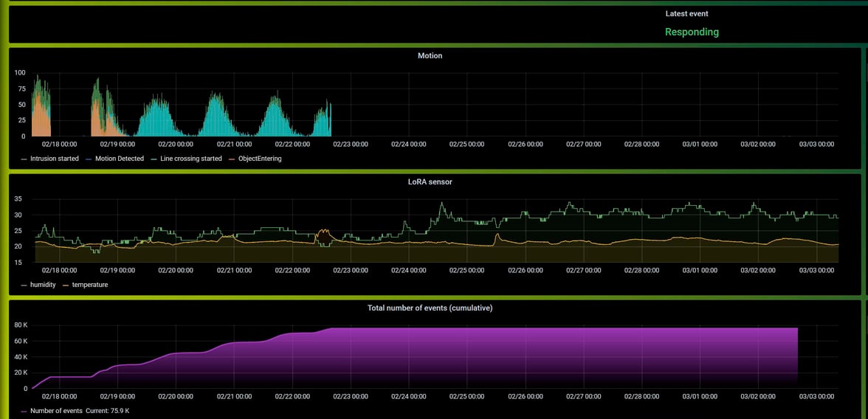This screenshot has height=419, width=868.
Task: Show only the ObjectEntering series label
Action: coord(260,159)
